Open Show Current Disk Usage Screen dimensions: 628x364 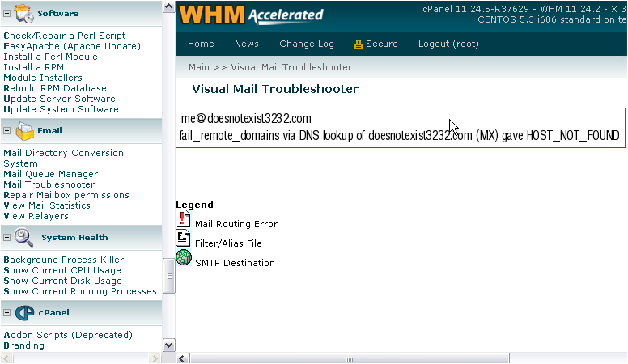pos(62,281)
